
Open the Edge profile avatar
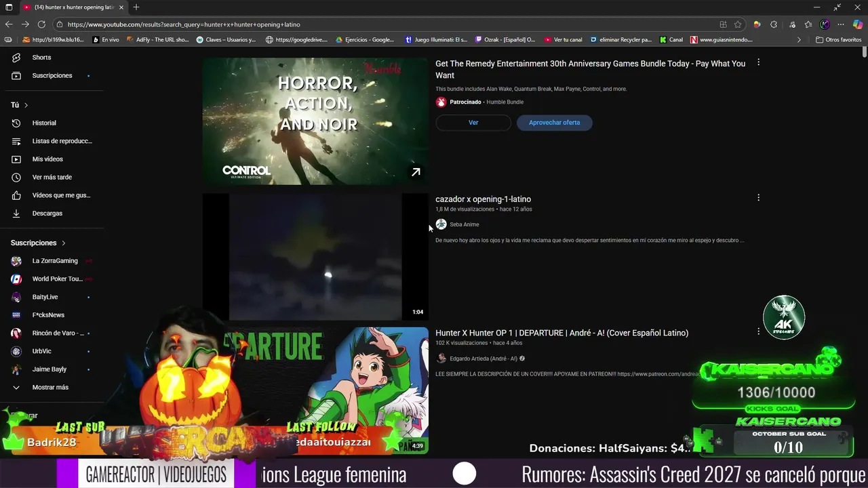click(x=825, y=24)
